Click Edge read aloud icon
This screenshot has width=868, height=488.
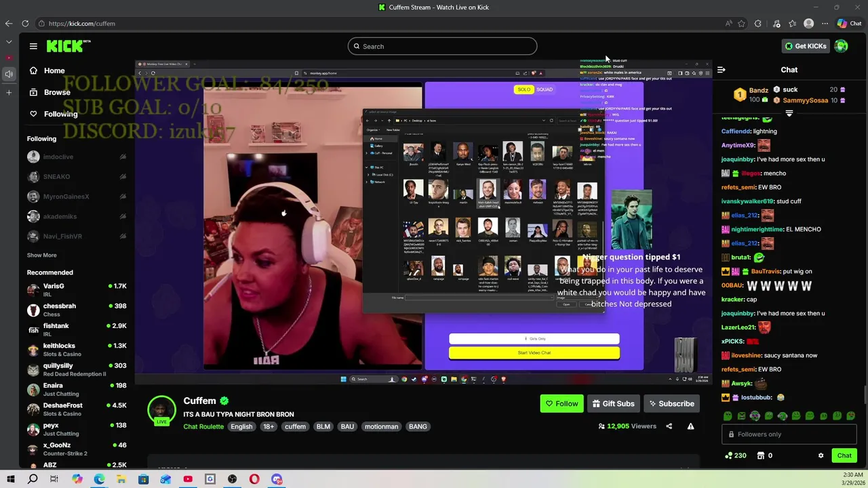[x=729, y=23]
